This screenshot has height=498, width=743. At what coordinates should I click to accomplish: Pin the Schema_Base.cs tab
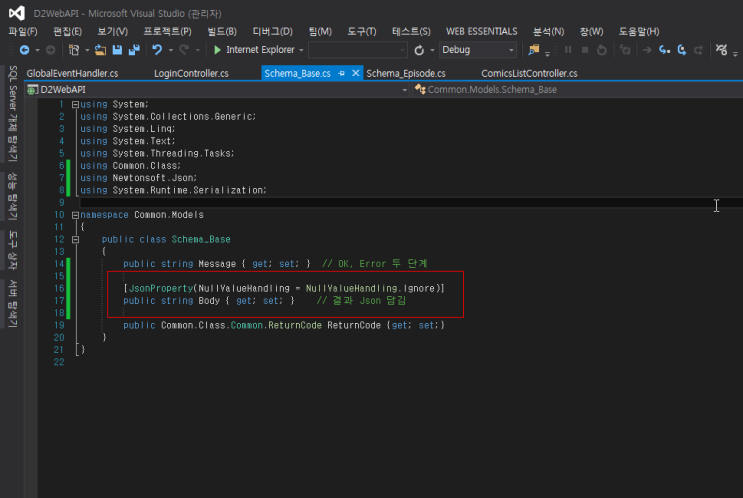[341, 73]
